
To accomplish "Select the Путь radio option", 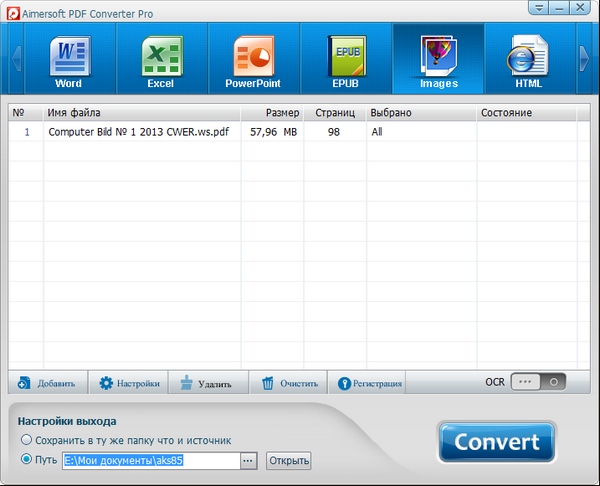I will point(26,458).
